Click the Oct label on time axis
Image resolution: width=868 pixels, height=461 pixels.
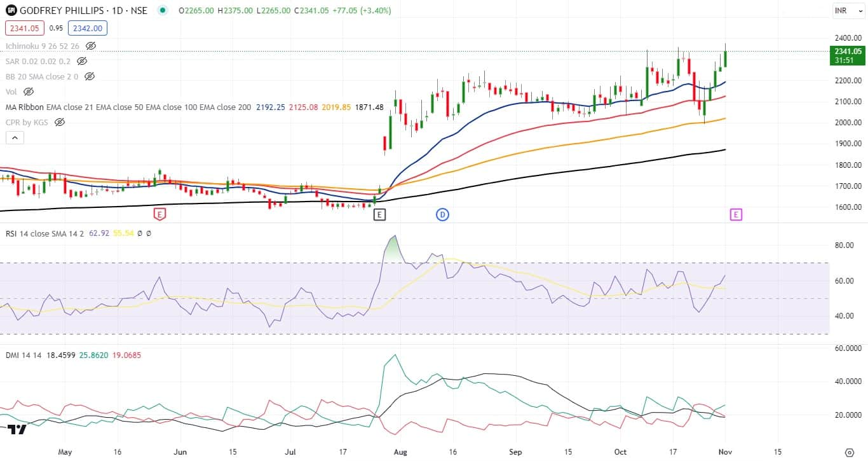click(620, 452)
